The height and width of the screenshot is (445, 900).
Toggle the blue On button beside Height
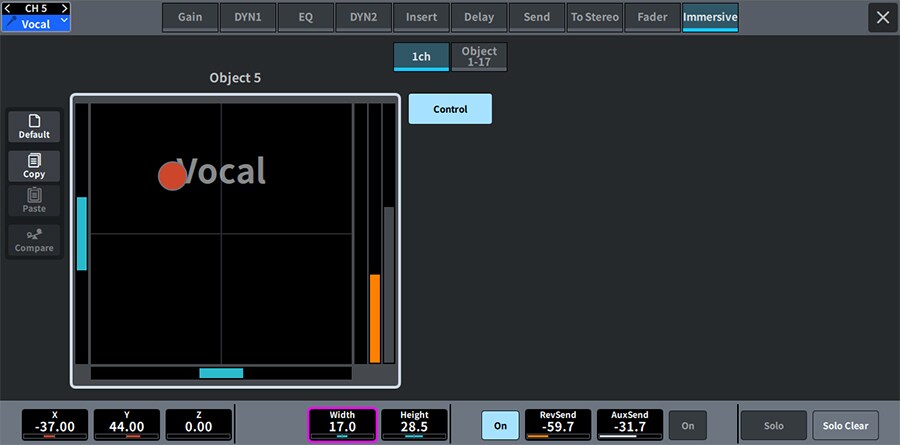500,425
